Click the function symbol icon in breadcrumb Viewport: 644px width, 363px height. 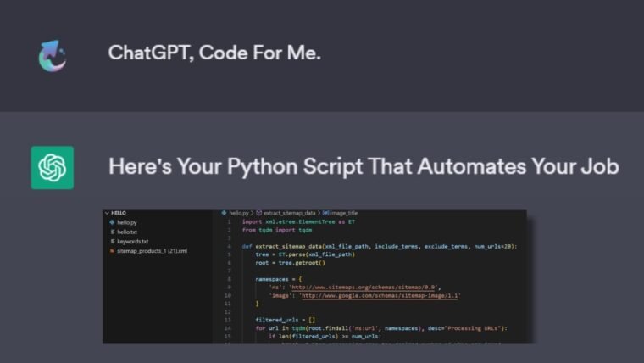coord(258,213)
